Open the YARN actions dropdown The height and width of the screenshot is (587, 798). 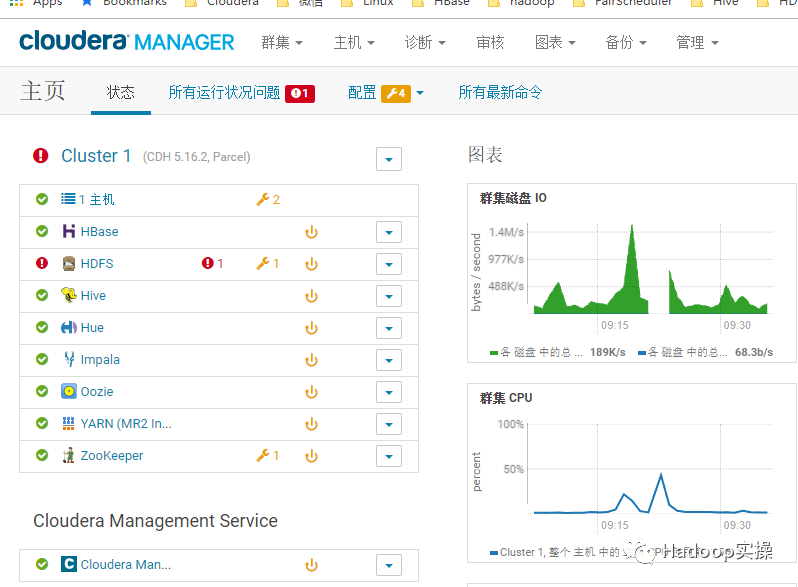389,424
